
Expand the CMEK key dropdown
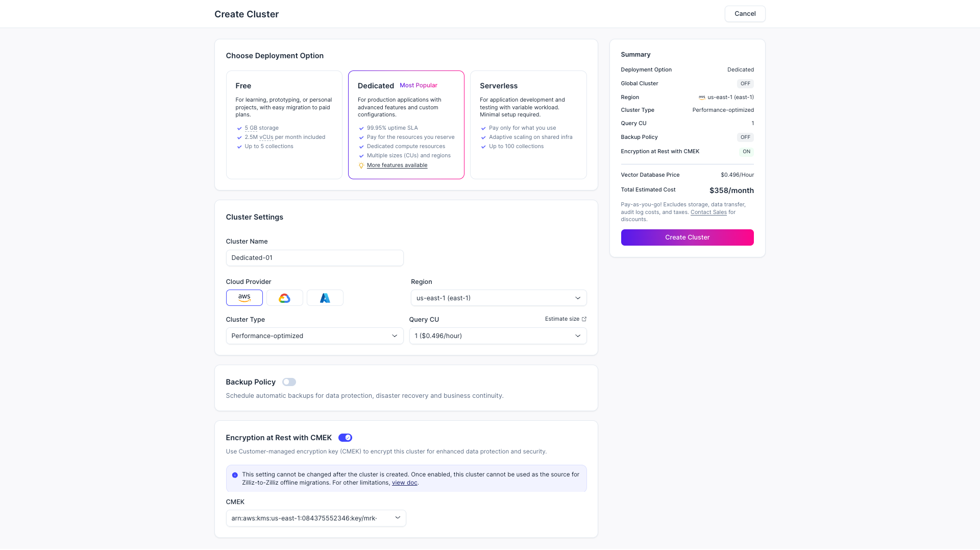coord(315,518)
